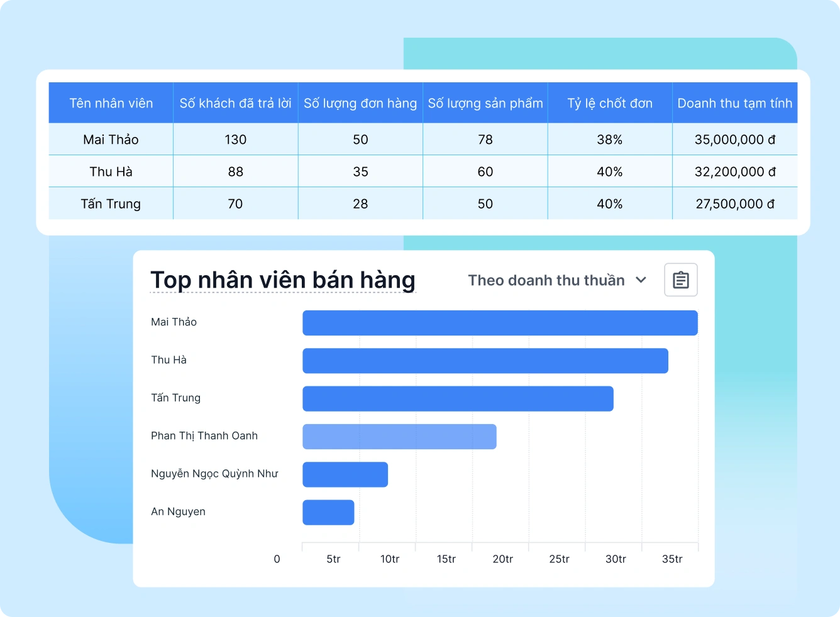Click the 'Tỷ lệ chốt đơn' column header
840x617 pixels.
(609, 102)
